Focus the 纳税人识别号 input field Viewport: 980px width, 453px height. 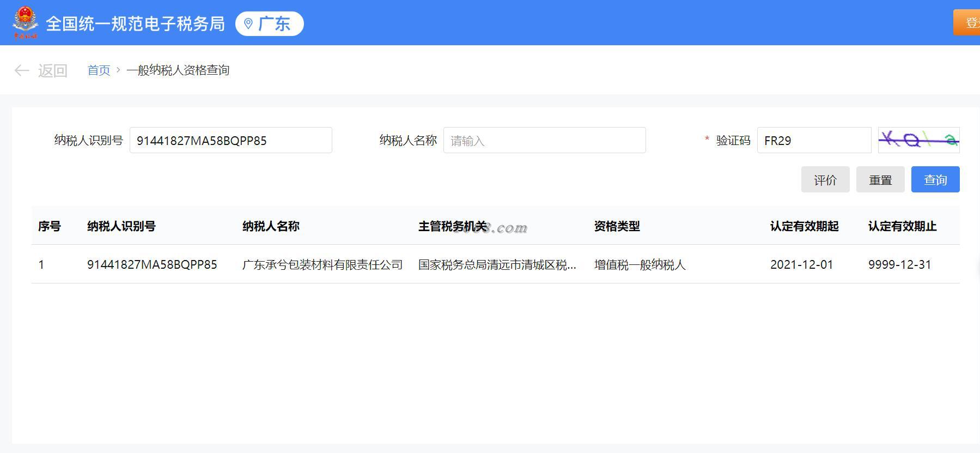click(x=231, y=140)
